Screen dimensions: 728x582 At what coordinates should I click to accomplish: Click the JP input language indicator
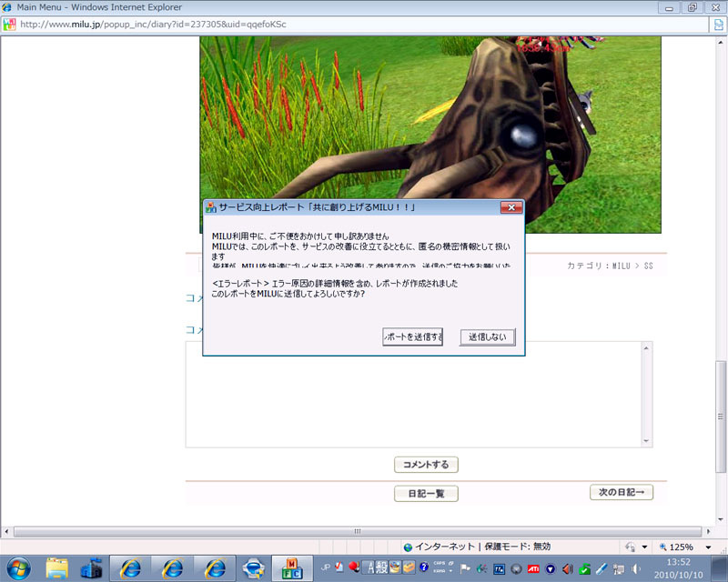[x=324, y=568]
